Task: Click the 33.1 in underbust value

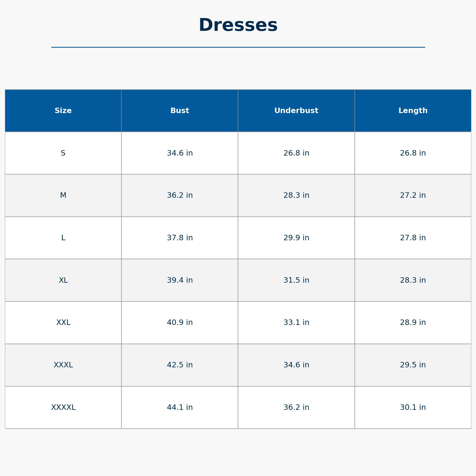Action: coord(296,322)
